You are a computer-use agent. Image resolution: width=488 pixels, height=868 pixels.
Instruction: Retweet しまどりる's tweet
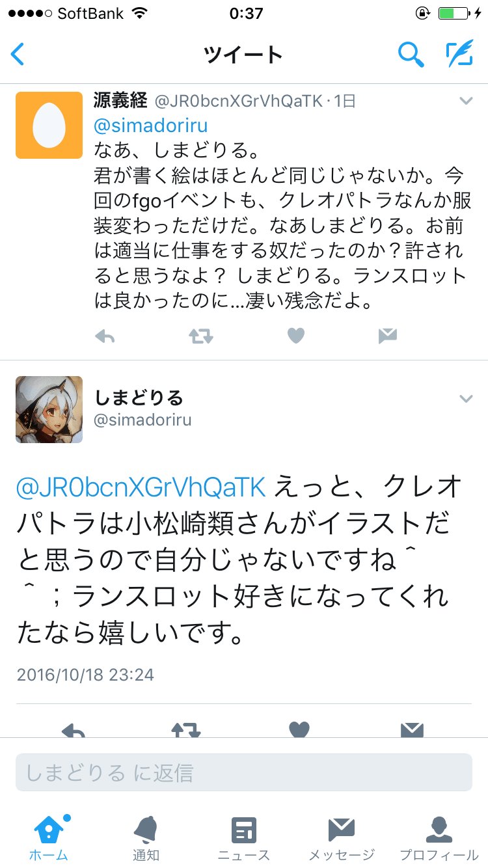pos(186,729)
